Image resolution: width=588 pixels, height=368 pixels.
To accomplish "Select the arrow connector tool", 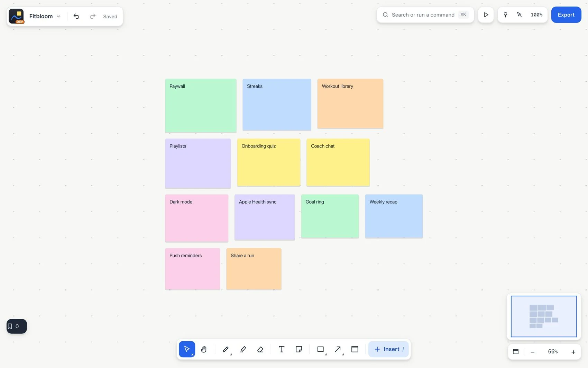I will tap(338, 349).
